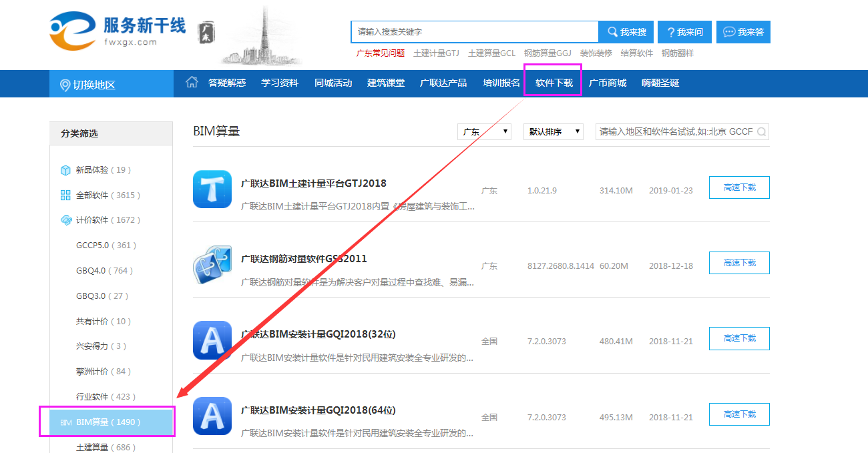Open 广联达BIM安装计量GQI2018(64位) title link
868x453 pixels.
318,410
